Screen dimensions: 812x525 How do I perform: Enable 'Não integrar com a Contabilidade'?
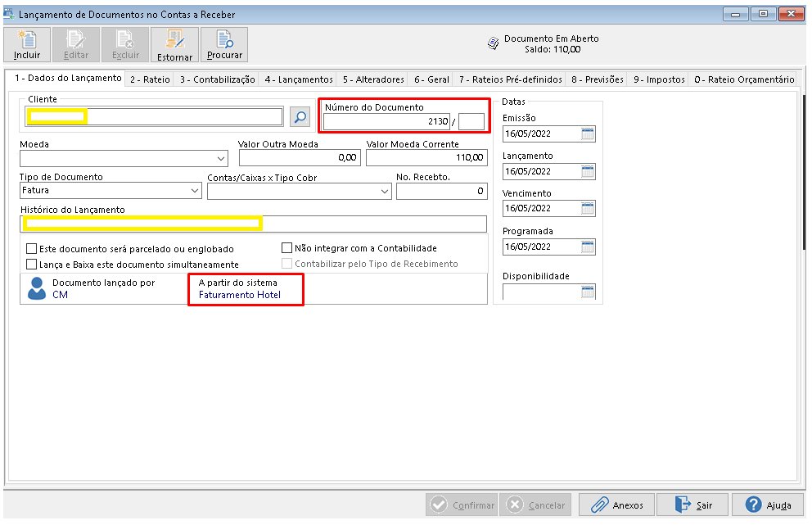pyautogui.click(x=286, y=247)
